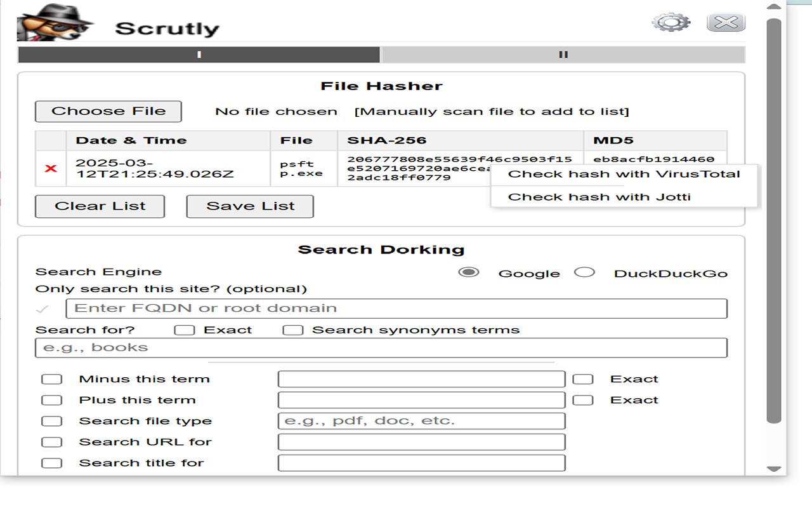This screenshot has height=508, width=812.
Task: Click the Plus this term text field
Action: pyautogui.click(x=421, y=400)
